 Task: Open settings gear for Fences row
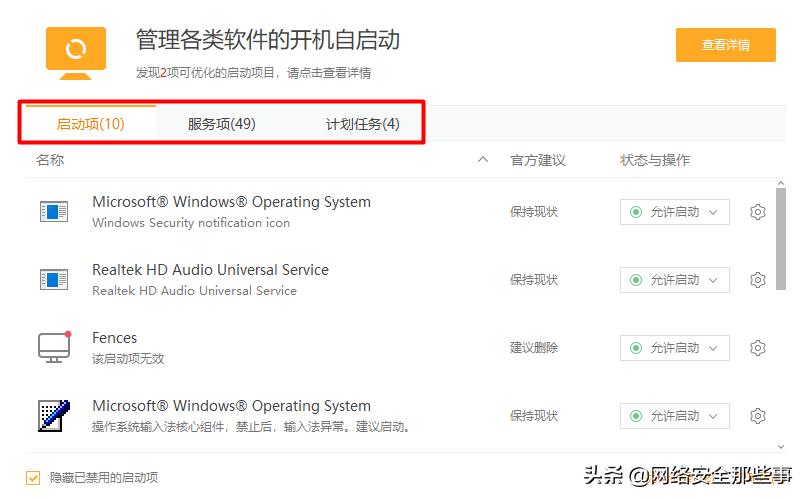tap(757, 348)
